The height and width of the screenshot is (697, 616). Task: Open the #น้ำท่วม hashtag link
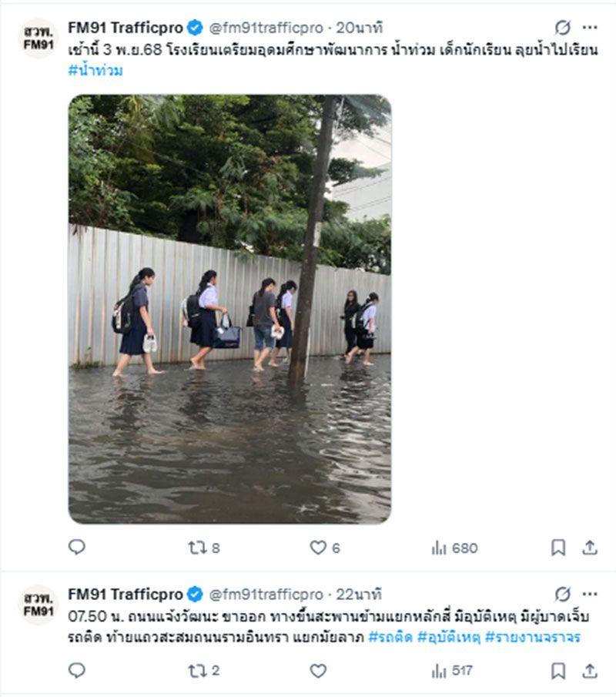pyautogui.click(x=95, y=71)
